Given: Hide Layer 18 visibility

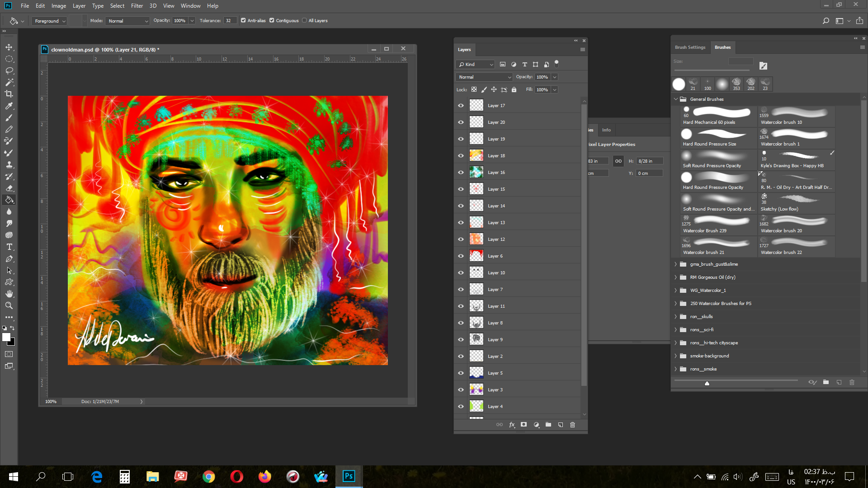Looking at the screenshot, I should (461, 155).
